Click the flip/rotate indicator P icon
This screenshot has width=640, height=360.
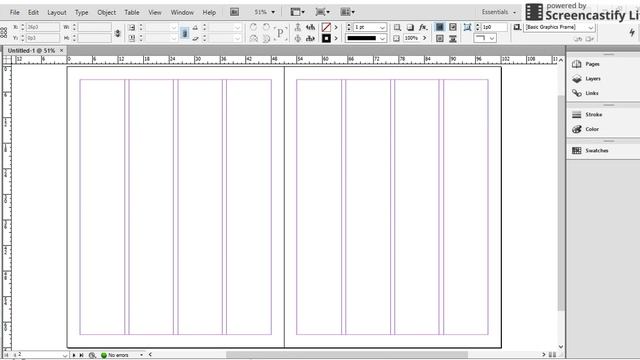[280, 33]
